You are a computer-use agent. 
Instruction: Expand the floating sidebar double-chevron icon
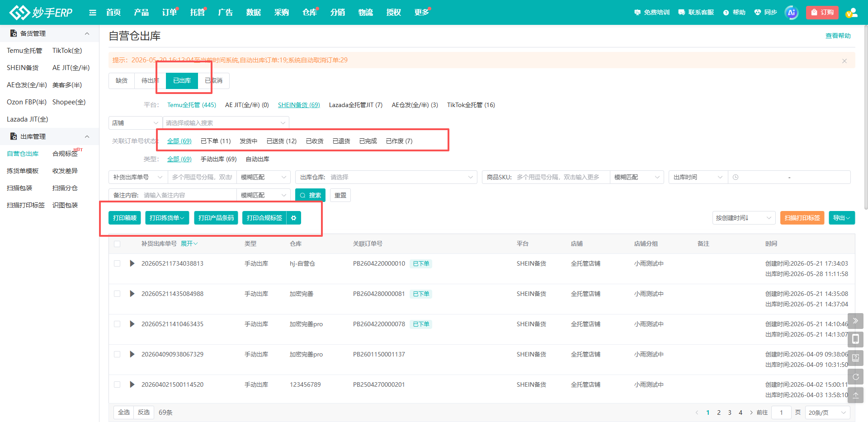click(855, 321)
